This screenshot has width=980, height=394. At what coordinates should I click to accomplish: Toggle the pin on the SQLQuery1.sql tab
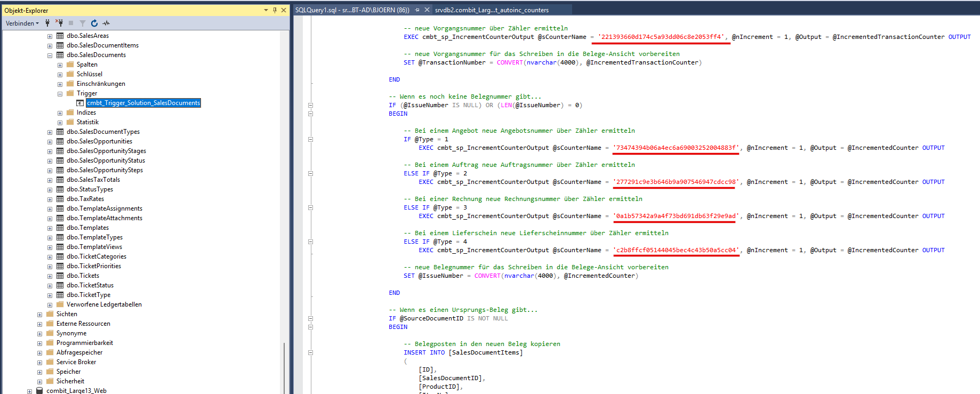click(x=417, y=10)
